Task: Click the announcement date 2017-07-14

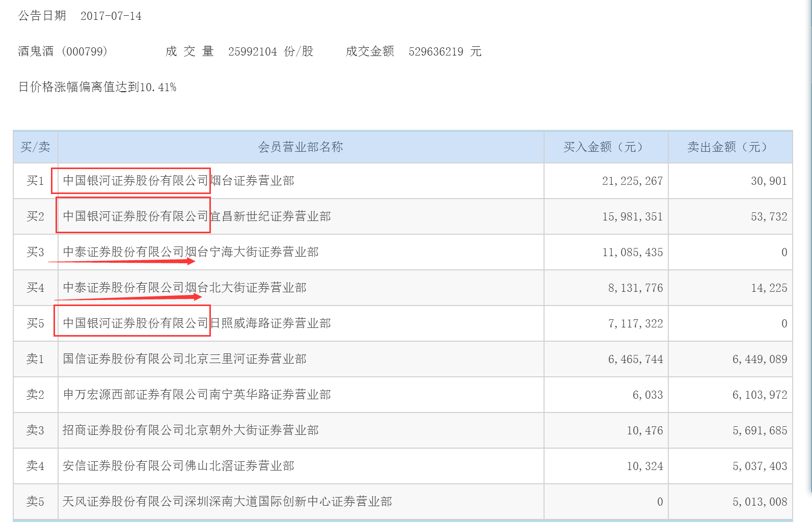Action: point(111,16)
